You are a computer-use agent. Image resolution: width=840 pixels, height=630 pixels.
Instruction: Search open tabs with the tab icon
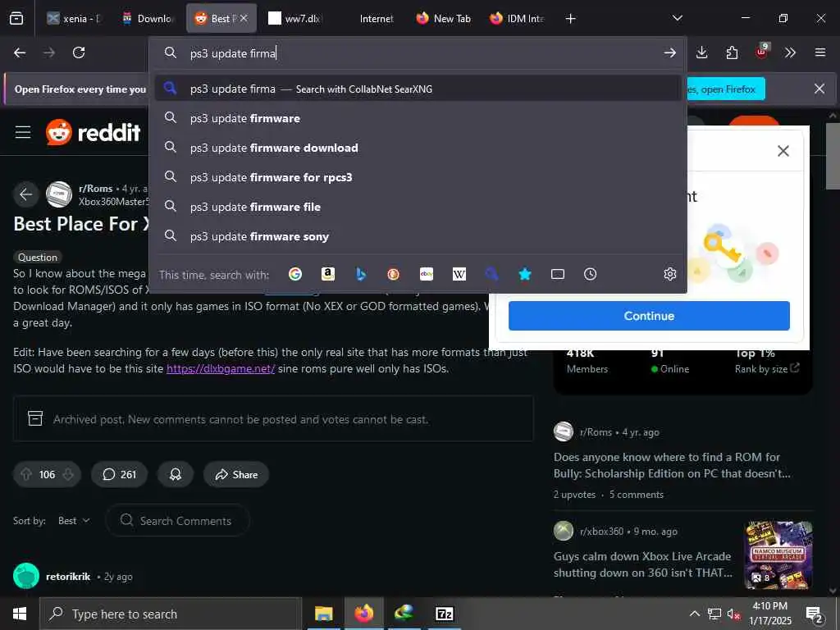tap(558, 274)
